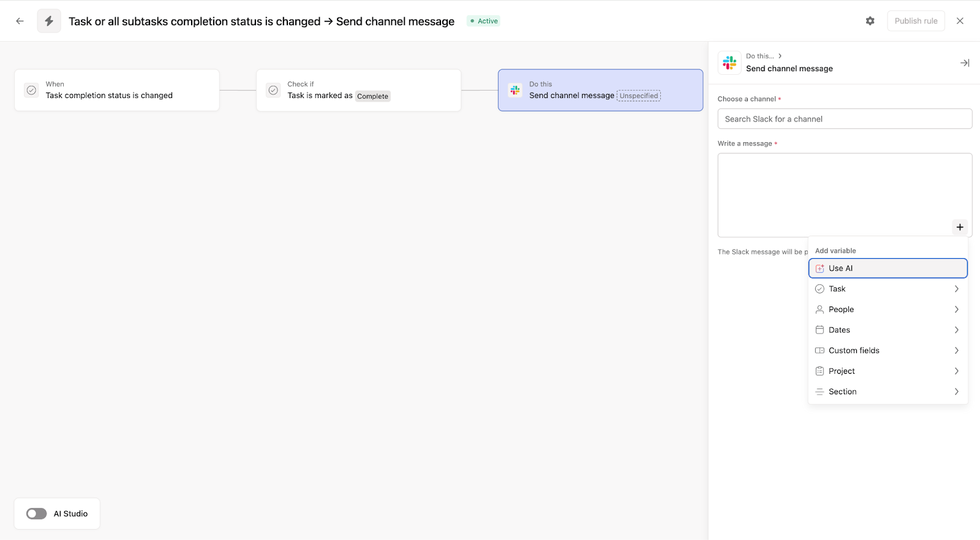Select Section in Add variable menu
Viewport: 980px width, 540px height.
(888, 392)
